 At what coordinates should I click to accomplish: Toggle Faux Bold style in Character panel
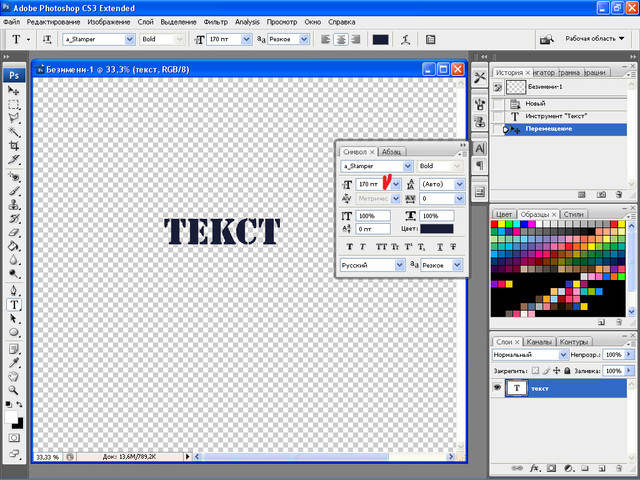(349, 247)
